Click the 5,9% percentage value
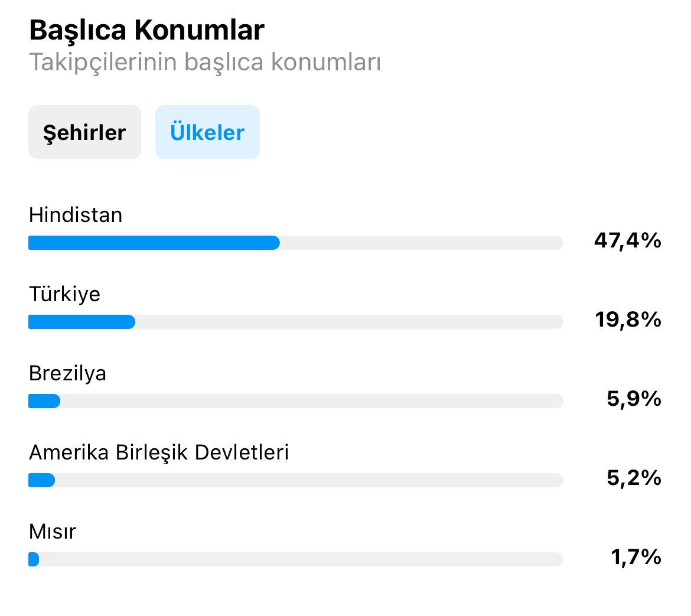The height and width of the screenshot is (616, 691). 634,399
